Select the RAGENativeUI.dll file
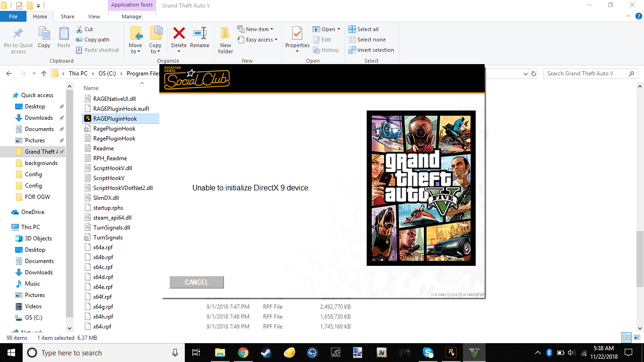Image resolution: width=644 pixels, height=362 pixels. 115,99
